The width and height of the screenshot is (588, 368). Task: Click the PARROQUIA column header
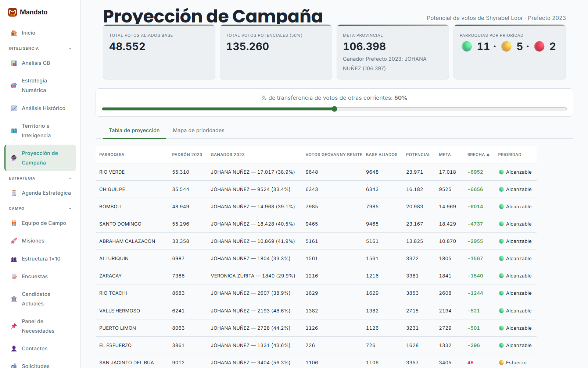(x=112, y=155)
